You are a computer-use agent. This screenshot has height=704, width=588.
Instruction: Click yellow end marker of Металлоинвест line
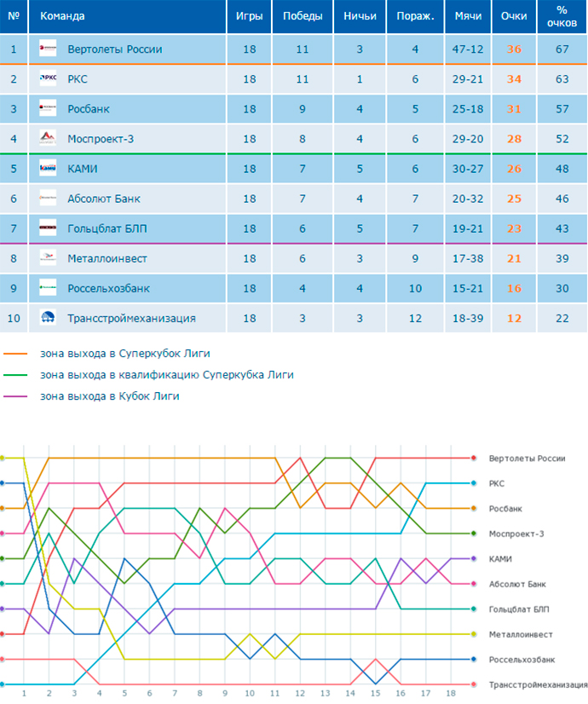pyautogui.click(x=474, y=634)
